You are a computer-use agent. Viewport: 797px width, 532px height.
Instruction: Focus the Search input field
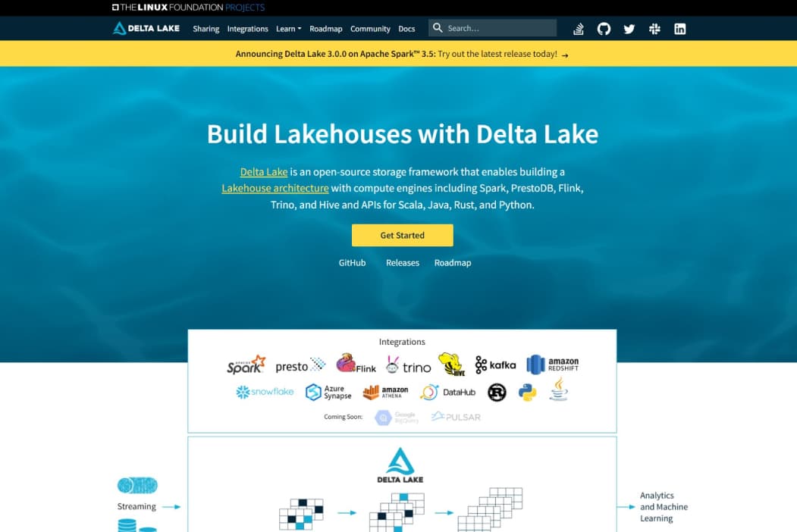click(498, 28)
